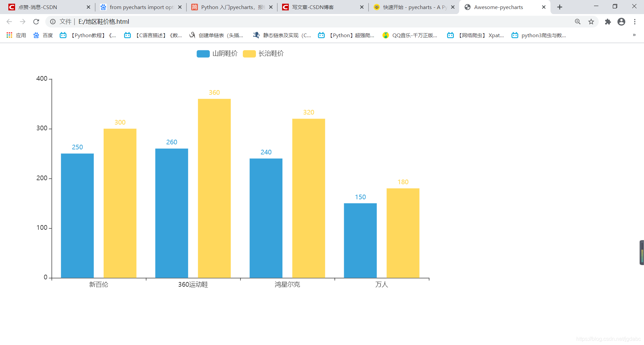Image resolution: width=644 pixels, height=345 pixels.
Task: Open the Chrome three-dot menu
Action: [635, 22]
